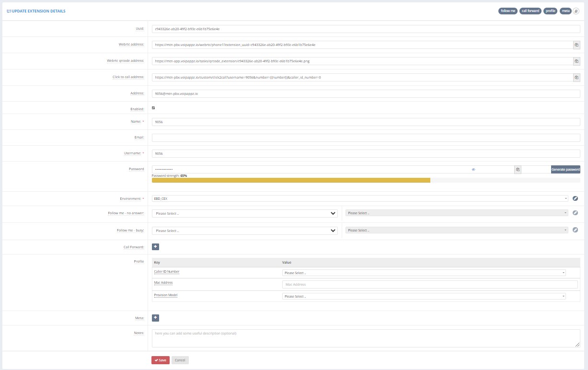This screenshot has height=370, width=588.
Task: Expand Follow me - no answer type dropdown
Action: 245,213
